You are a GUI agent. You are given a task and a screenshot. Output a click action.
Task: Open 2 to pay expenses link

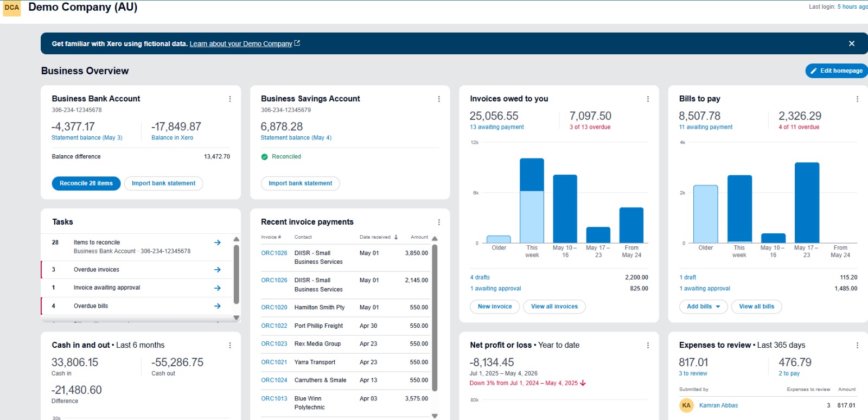789,373
